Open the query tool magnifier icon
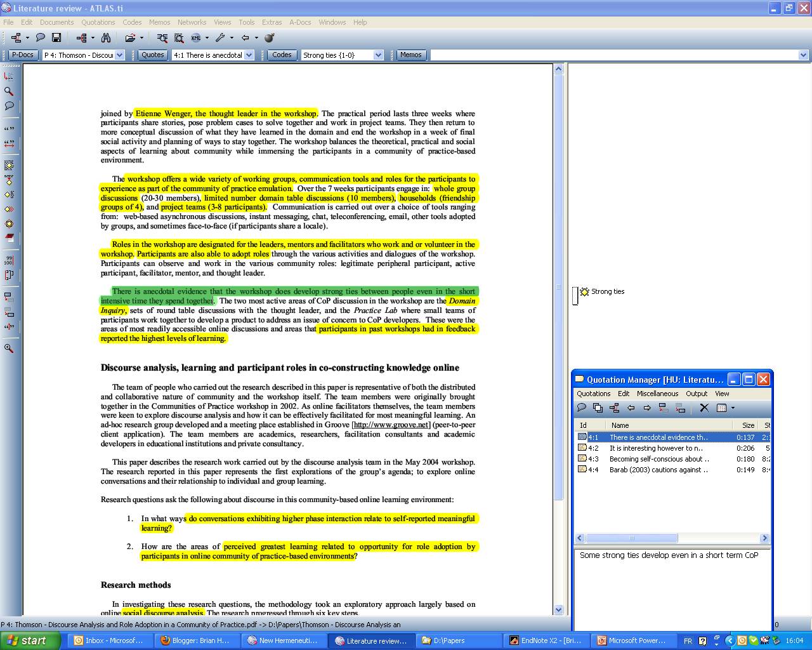 (162, 38)
